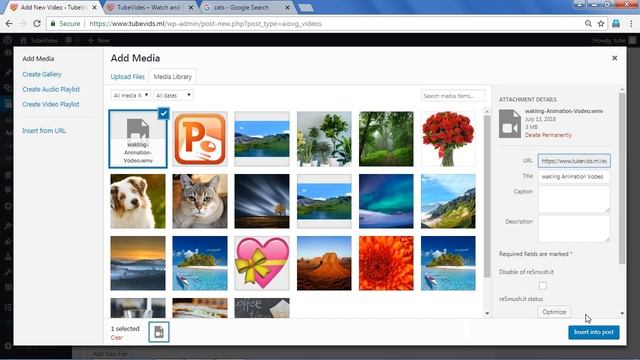Select the green forest thumbnail
This screenshot has width=640, height=360.
click(386, 139)
